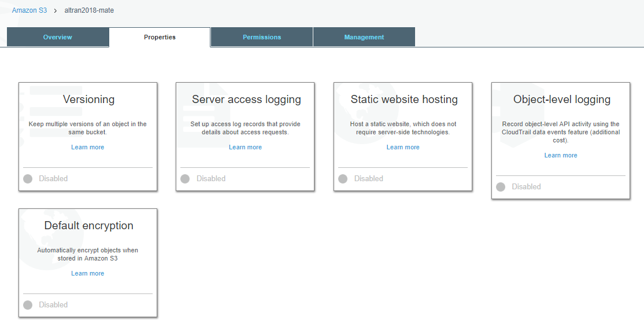The image size is (644, 323).
Task: Open Learn more under Object-level logging
Action: click(x=561, y=156)
